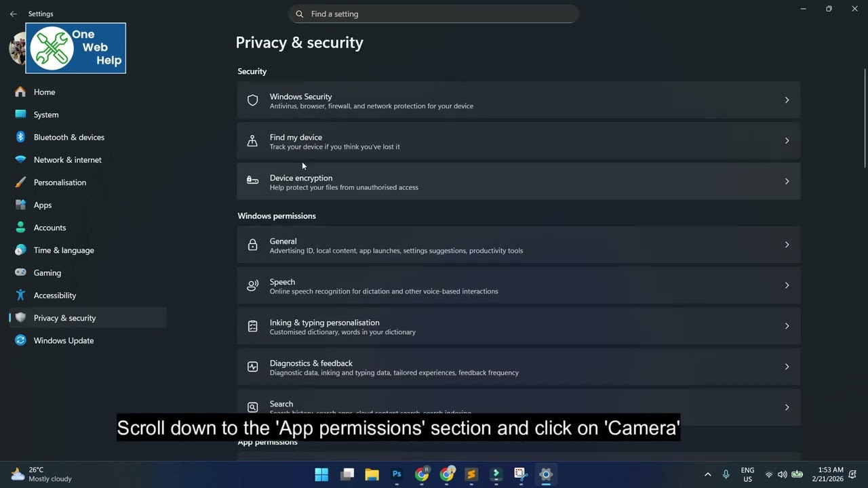
Task: Expand Find my device with its chevron
Action: [x=787, y=141]
